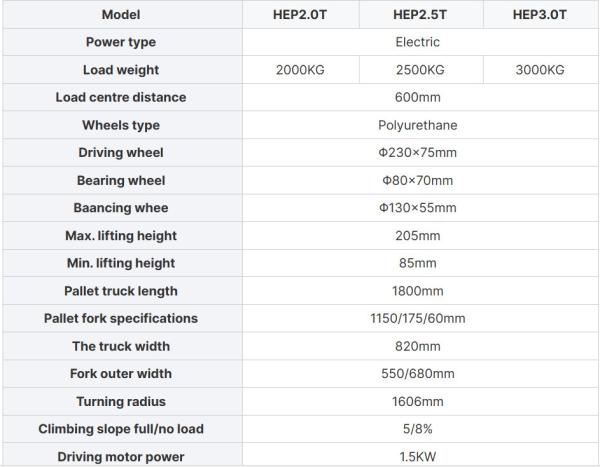Click the Max. lifting height label
Viewport: 600px width, 467px height.
[121, 235]
